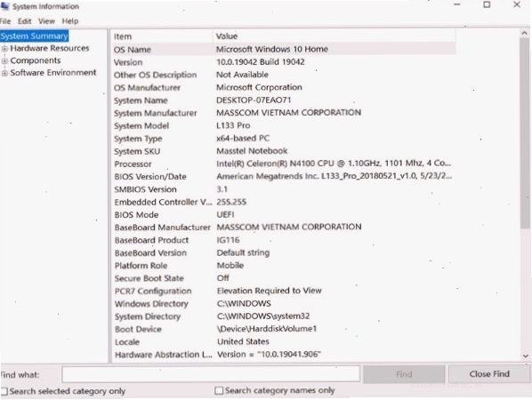This screenshot has height=400, width=532.
Task: Select the Locale row
Action: click(x=284, y=341)
